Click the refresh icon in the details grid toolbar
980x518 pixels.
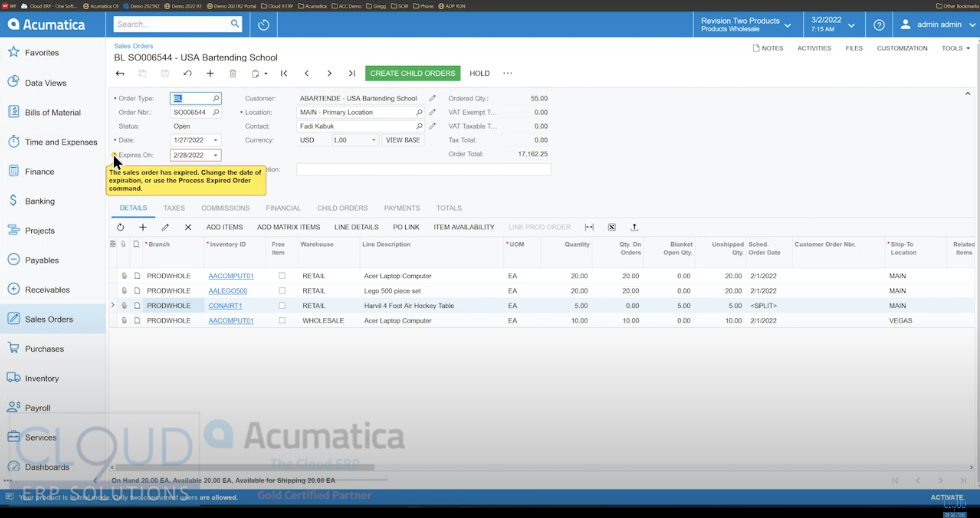(121, 227)
